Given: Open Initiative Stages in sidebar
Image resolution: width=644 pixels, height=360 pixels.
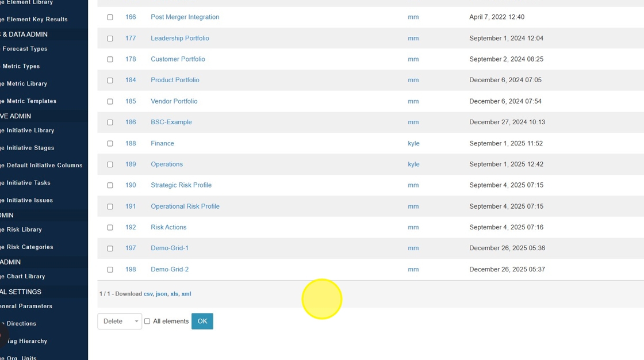Looking at the screenshot, I should [30, 148].
